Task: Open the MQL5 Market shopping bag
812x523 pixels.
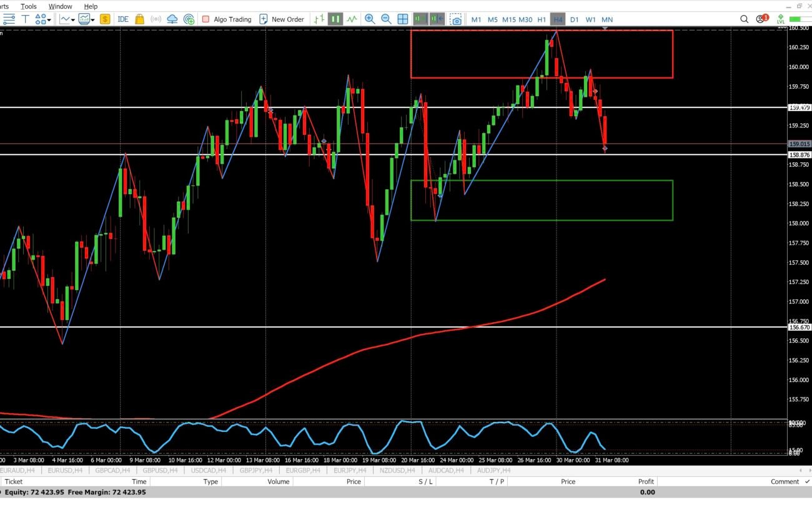Action: (x=139, y=19)
